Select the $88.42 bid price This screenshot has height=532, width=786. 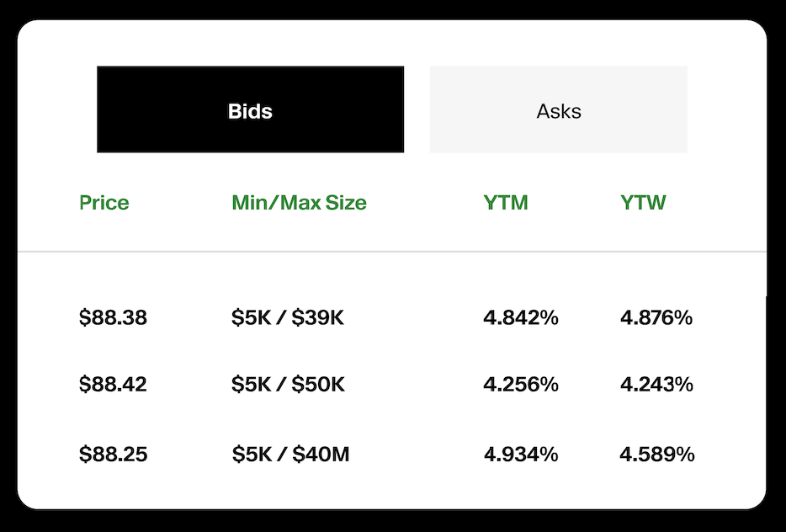113,385
